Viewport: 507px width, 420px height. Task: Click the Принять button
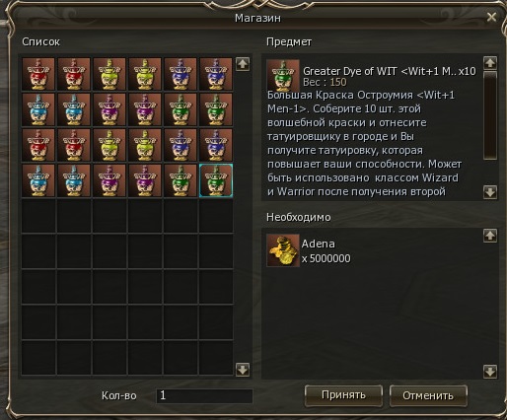343,395
